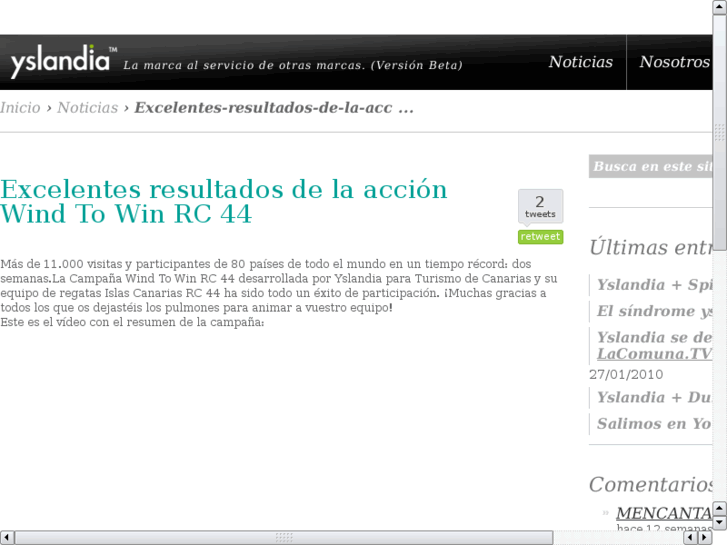Screen dimensions: 727x545
Task: Open the Yslandia + Spi entry link
Action: click(654, 284)
